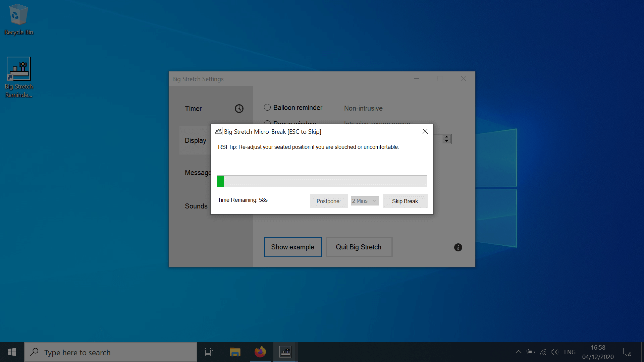This screenshot has width=644, height=362.
Task: Switch to the Sounds section
Action: 196,206
